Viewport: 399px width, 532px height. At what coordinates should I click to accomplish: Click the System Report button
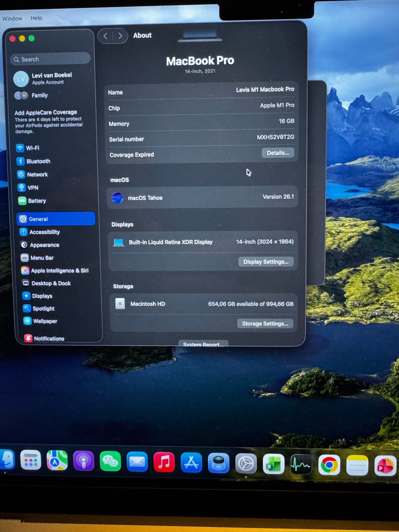[x=203, y=344]
